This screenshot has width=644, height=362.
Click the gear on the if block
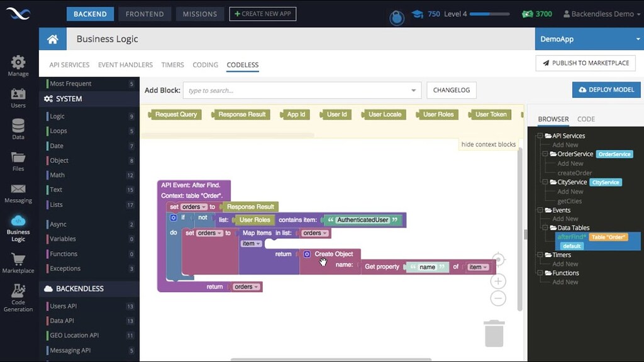pos(174,218)
